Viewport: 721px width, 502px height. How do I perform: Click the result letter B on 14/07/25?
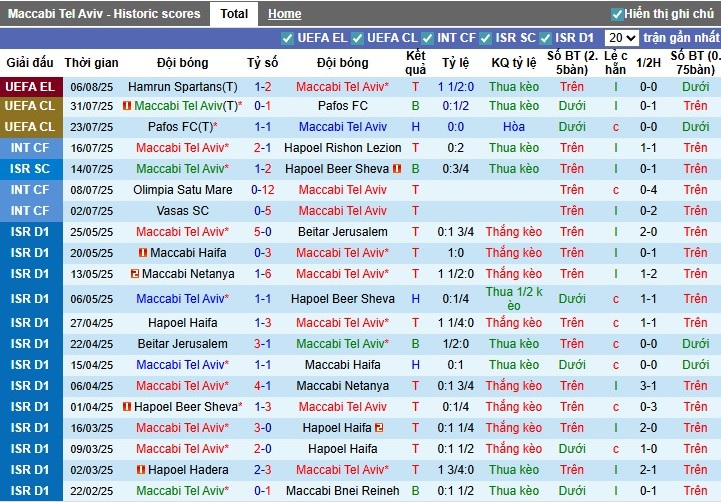tap(415, 169)
